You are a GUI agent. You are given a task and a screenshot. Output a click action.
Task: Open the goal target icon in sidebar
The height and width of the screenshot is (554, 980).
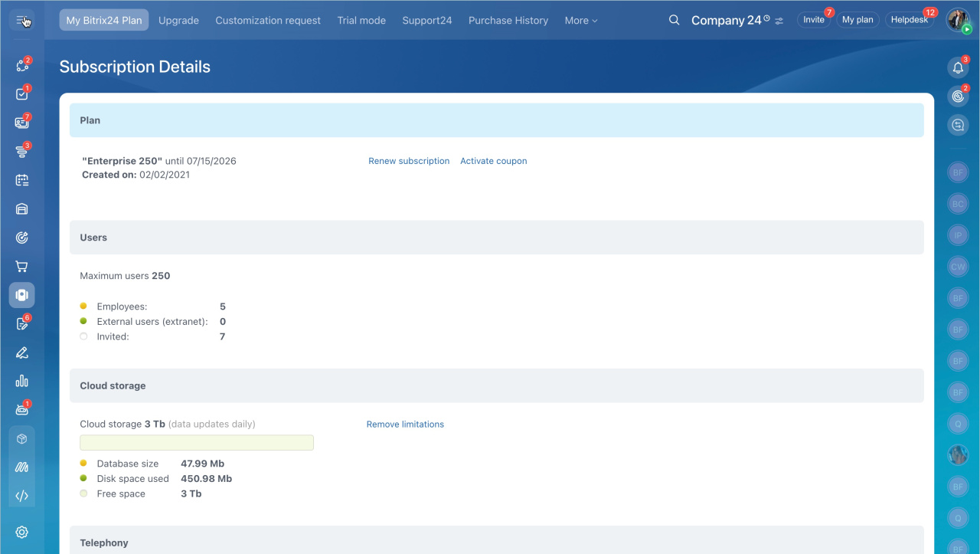(21, 238)
